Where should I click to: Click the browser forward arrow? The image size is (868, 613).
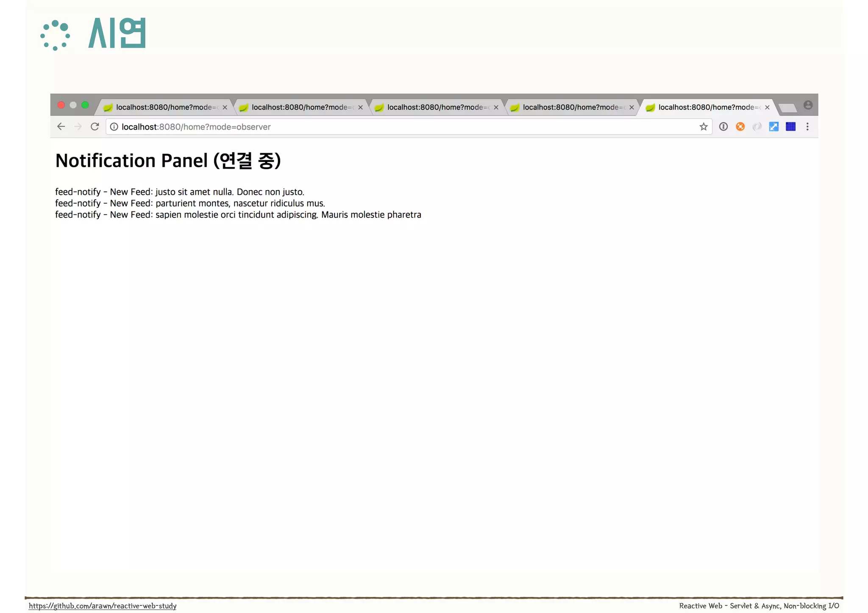pos(78,127)
